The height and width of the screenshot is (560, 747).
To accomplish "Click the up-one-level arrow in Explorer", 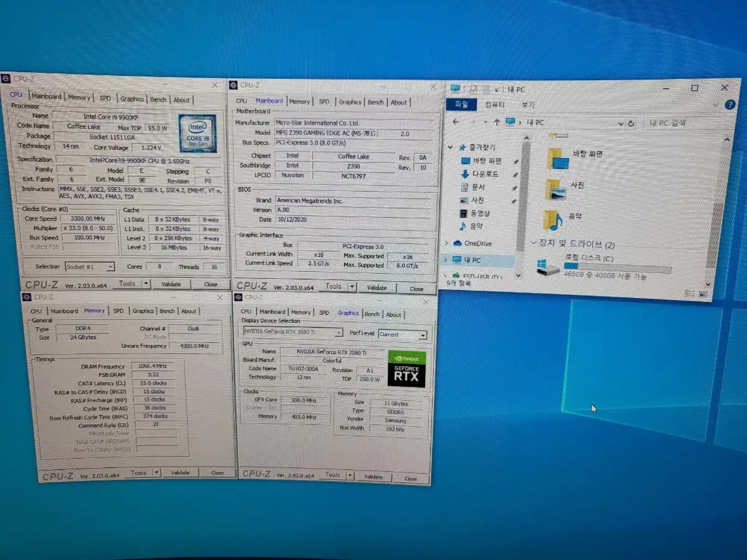I will (497, 122).
